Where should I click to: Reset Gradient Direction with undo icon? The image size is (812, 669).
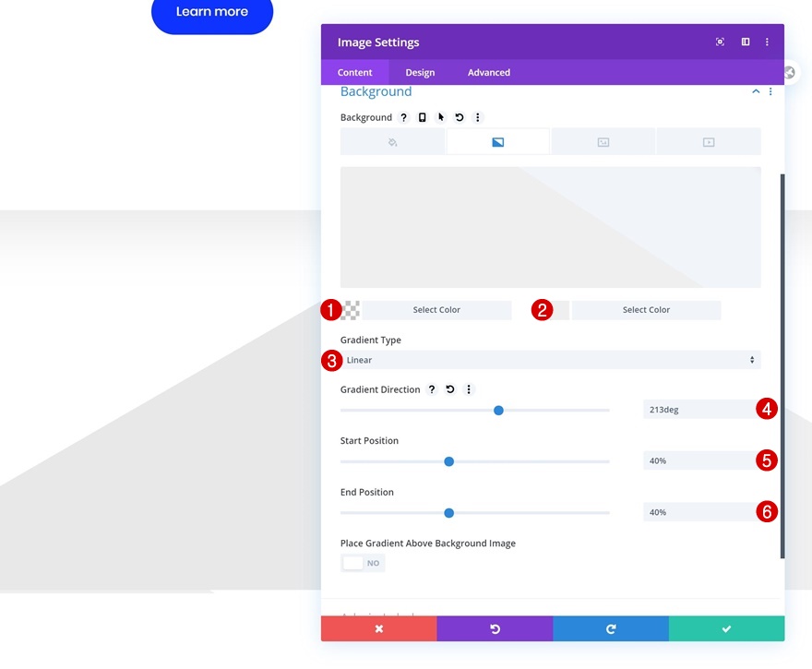pos(450,389)
